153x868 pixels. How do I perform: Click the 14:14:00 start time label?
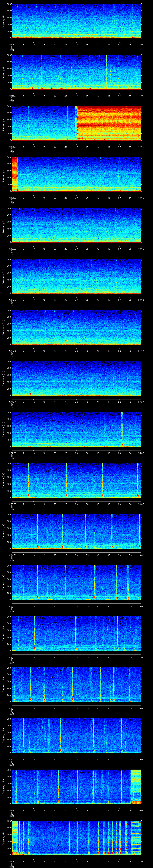click(x=12, y=44)
